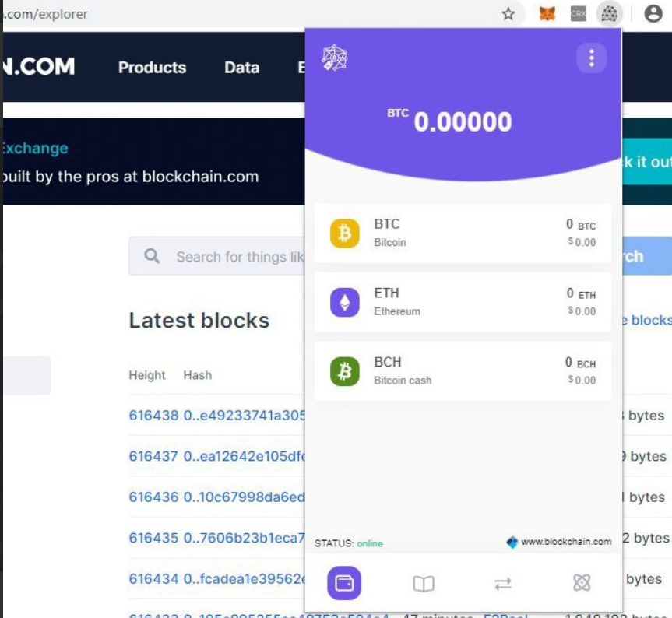Open block height 616436
The height and width of the screenshot is (618, 672).
(153, 497)
